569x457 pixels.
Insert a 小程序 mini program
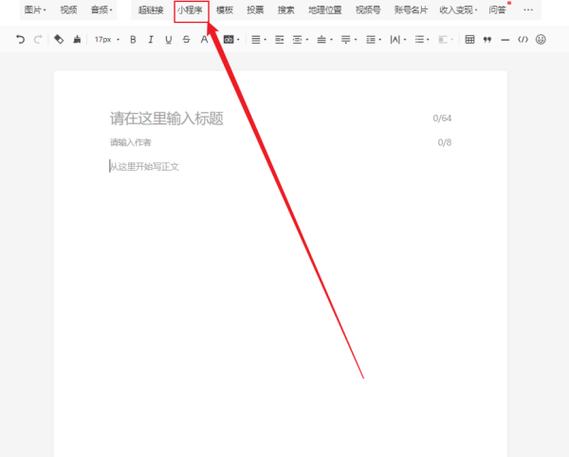tap(191, 11)
